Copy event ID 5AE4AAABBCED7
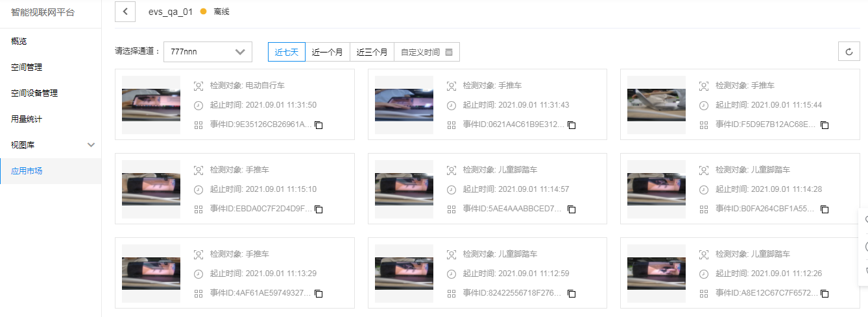 pyautogui.click(x=572, y=209)
